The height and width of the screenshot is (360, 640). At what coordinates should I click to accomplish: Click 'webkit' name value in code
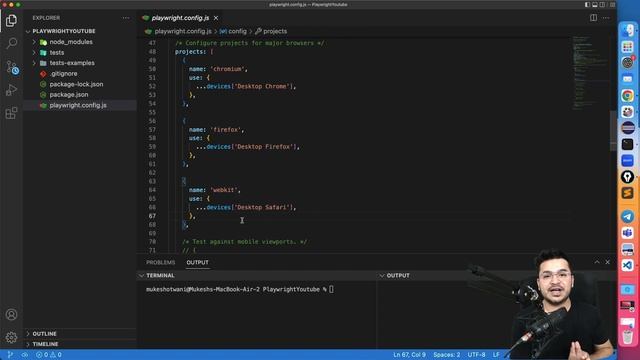click(x=224, y=190)
